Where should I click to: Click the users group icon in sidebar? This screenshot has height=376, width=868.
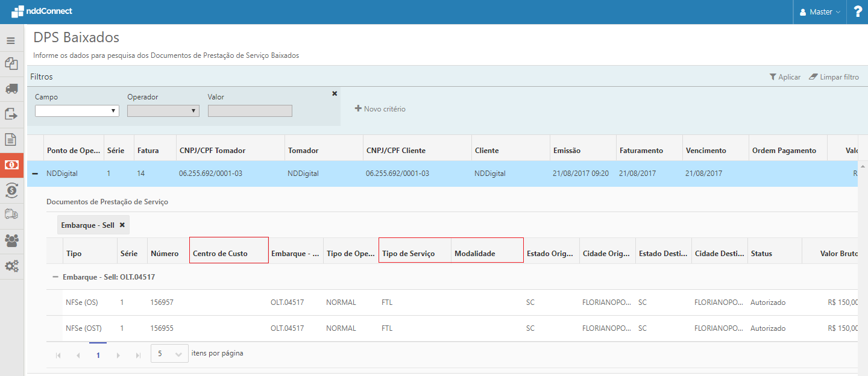[11, 240]
